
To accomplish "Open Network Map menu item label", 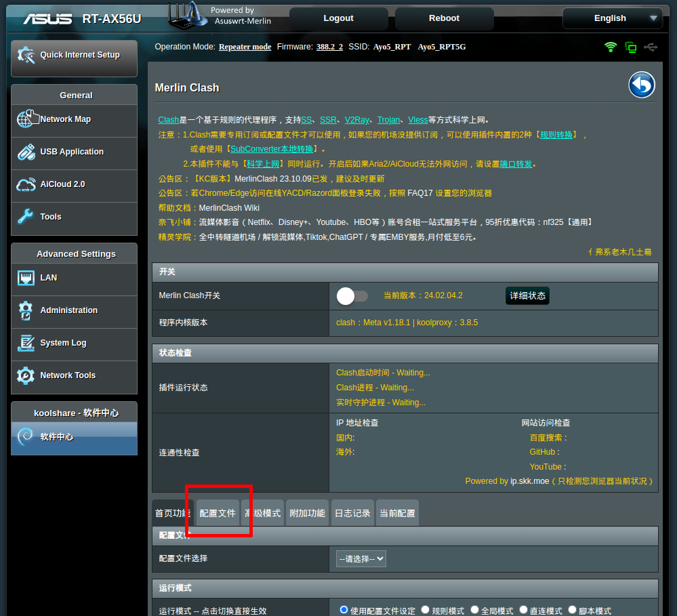I will coord(66,119).
